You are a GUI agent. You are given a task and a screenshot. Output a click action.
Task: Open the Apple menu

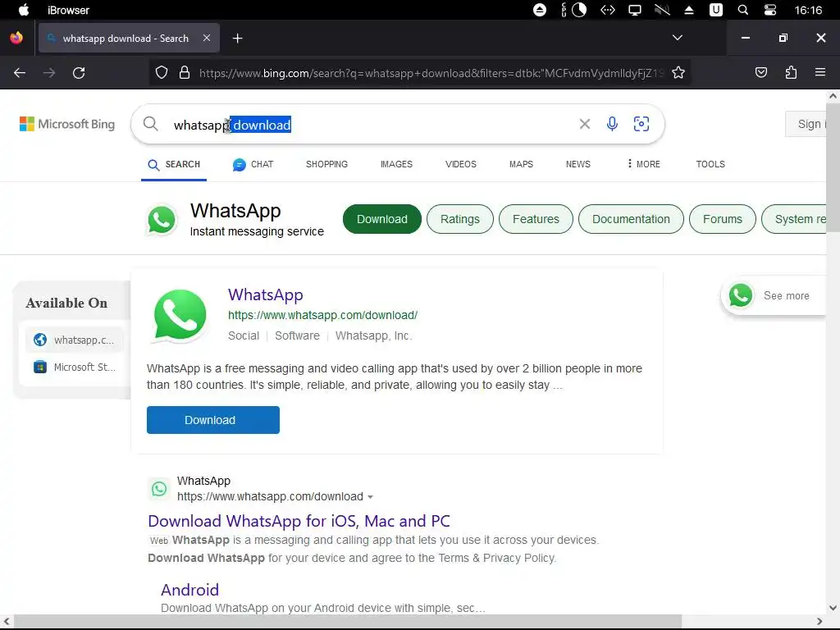(x=24, y=10)
